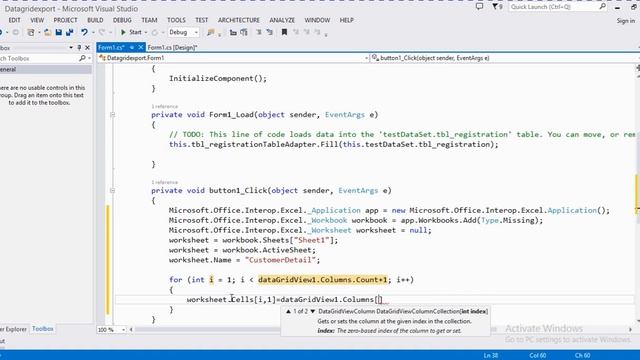The width and height of the screenshot is (640, 360).
Task: Pin the Toolbox panel with auto-hide pin
Action: coord(79,47)
